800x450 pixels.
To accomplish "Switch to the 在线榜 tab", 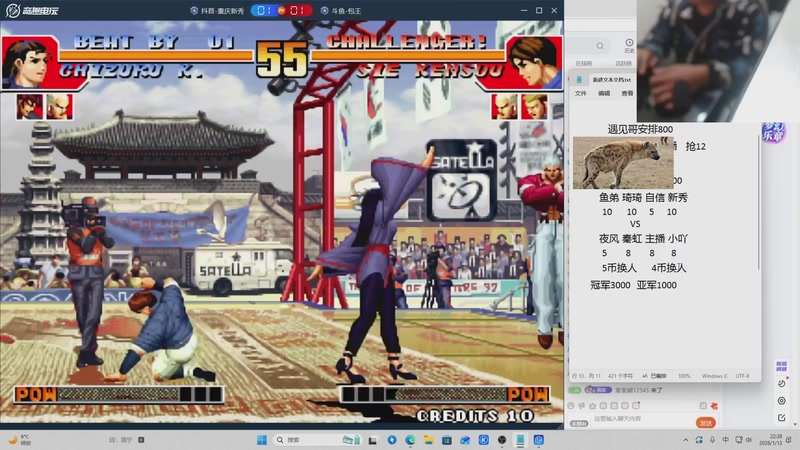I will (x=584, y=64).
